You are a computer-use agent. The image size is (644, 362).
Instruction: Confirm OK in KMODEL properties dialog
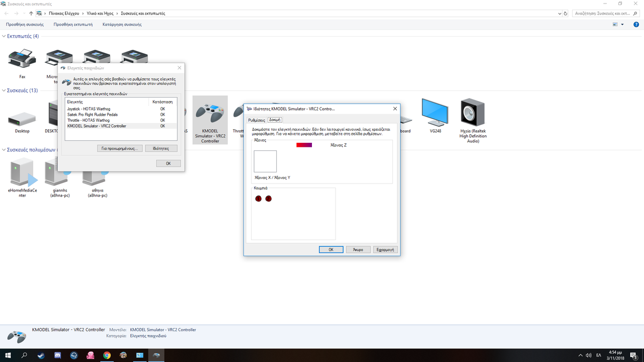click(x=331, y=249)
